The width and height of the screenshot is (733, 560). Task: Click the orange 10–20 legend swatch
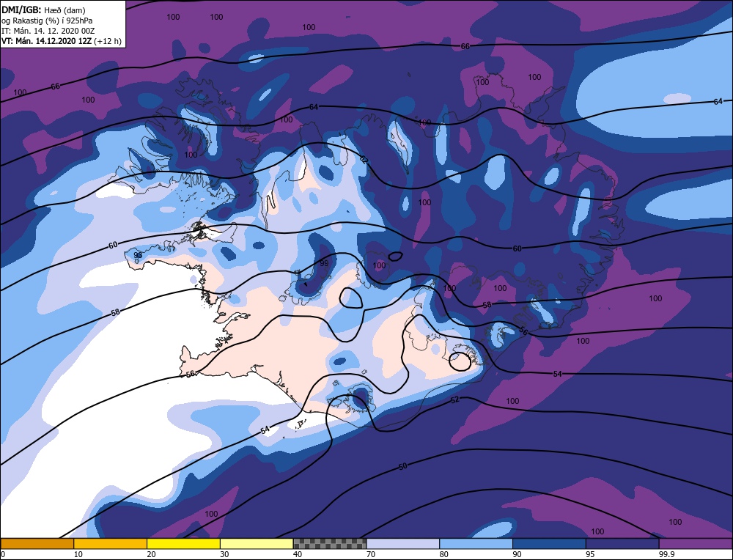111,543
